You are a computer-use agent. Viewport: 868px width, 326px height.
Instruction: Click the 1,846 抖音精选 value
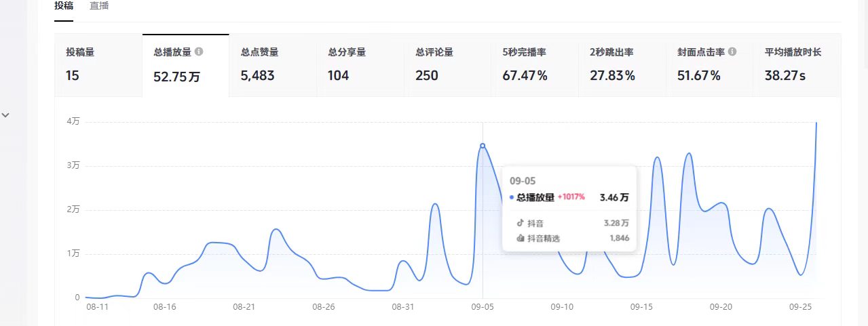(x=619, y=239)
